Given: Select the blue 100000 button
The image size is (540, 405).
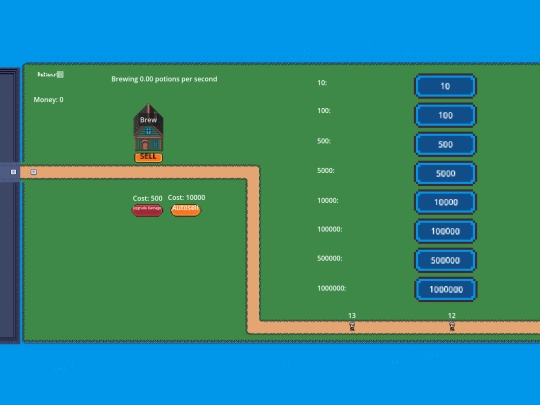Looking at the screenshot, I should (x=445, y=231).
